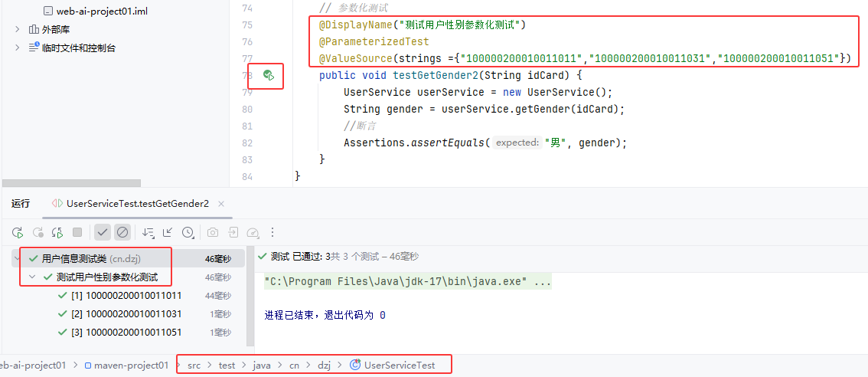Collapse the 测试用户性别参数化测试 node
The image size is (868, 377).
point(32,277)
